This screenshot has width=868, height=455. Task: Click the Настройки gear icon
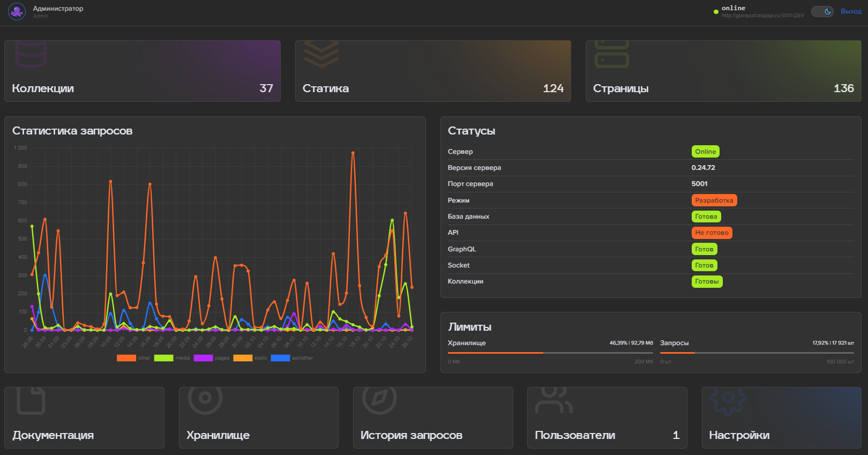728,400
